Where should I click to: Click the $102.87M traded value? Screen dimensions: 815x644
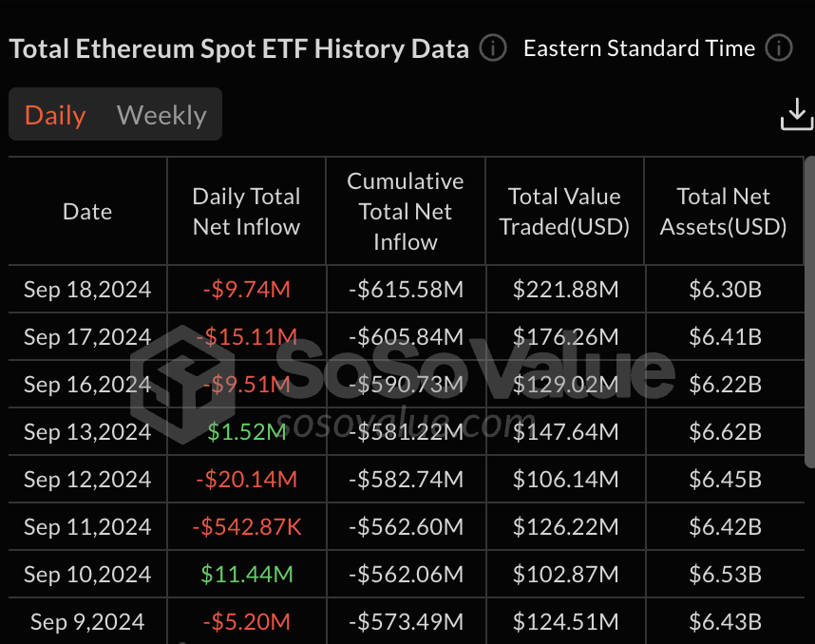(x=565, y=575)
